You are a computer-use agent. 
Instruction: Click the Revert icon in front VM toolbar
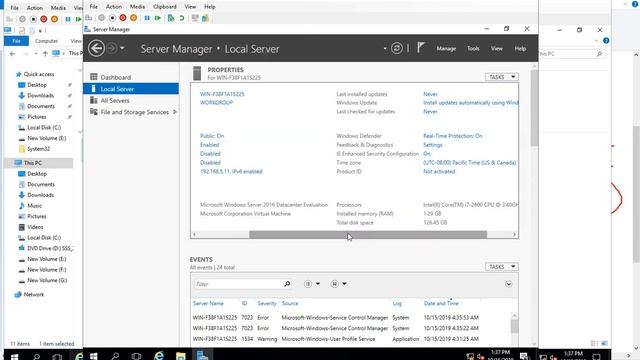point(182,18)
